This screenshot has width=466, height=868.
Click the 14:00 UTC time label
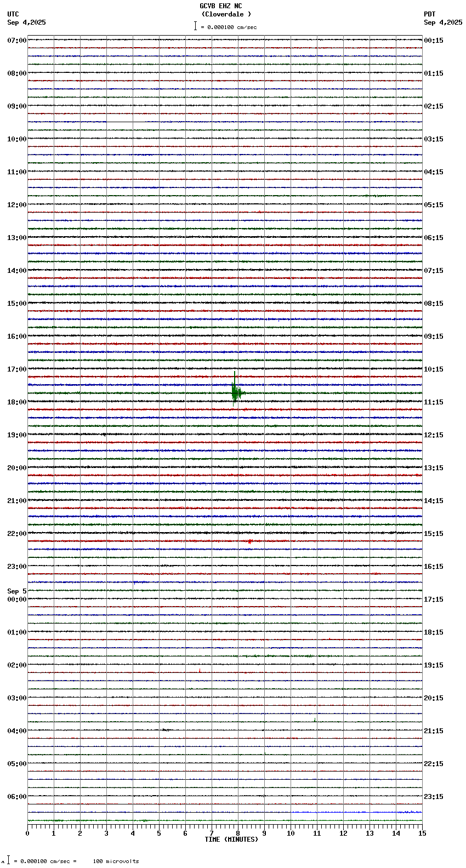pyautogui.click(x=17, y=271)
